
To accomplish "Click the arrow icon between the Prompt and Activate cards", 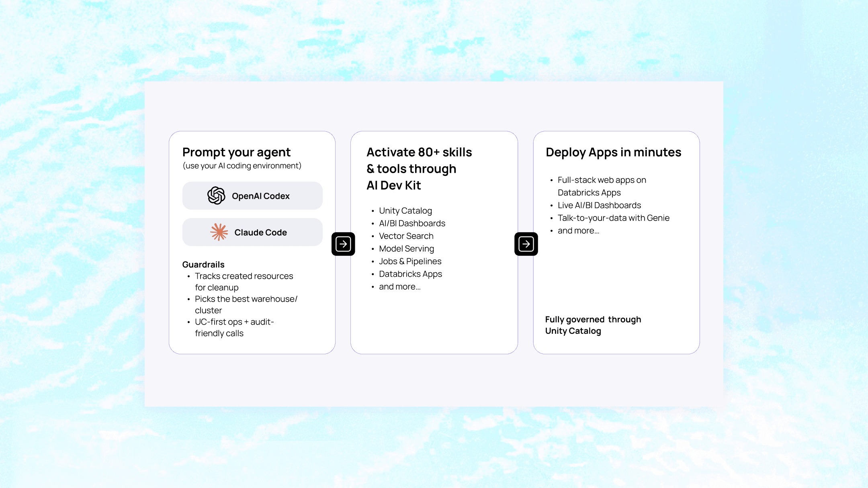I will [343, 244].
